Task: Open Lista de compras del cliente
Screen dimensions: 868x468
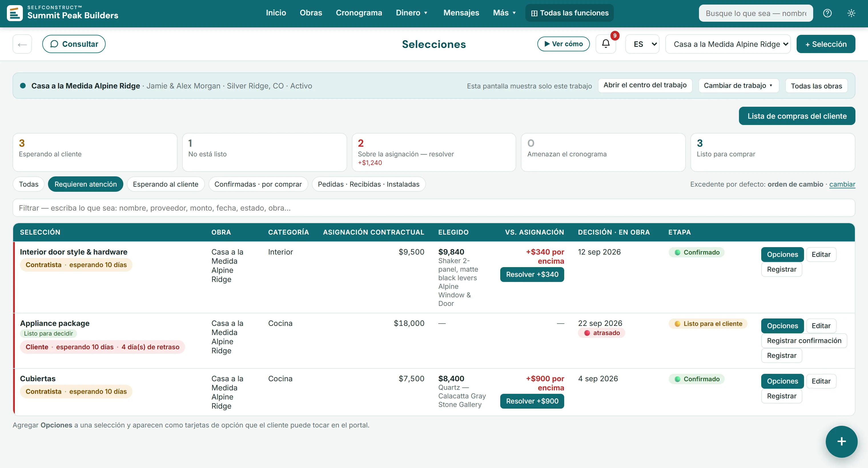Action: [x=797, y=116]
